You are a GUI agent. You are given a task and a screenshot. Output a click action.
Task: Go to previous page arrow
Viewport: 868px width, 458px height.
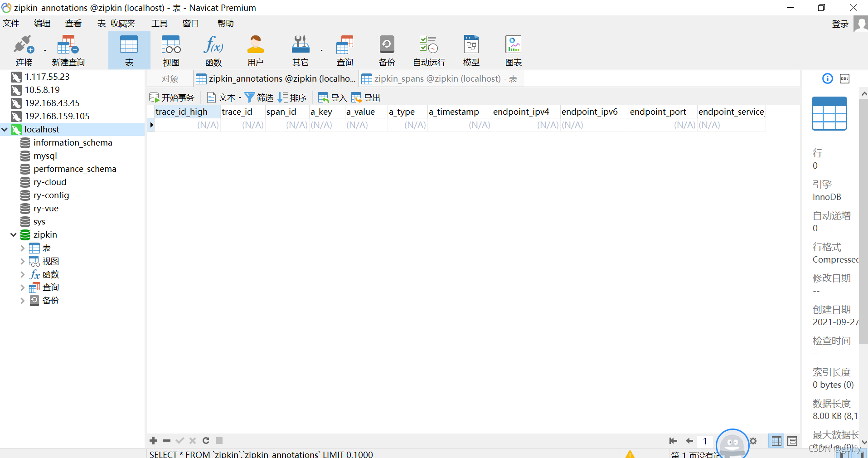[x=689, y=441]
